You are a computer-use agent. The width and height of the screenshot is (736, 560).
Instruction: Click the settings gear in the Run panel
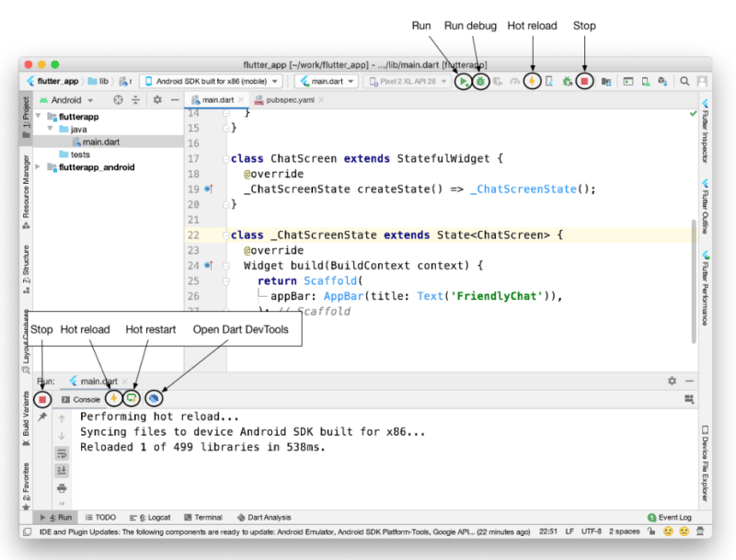[x=671, y=380]
